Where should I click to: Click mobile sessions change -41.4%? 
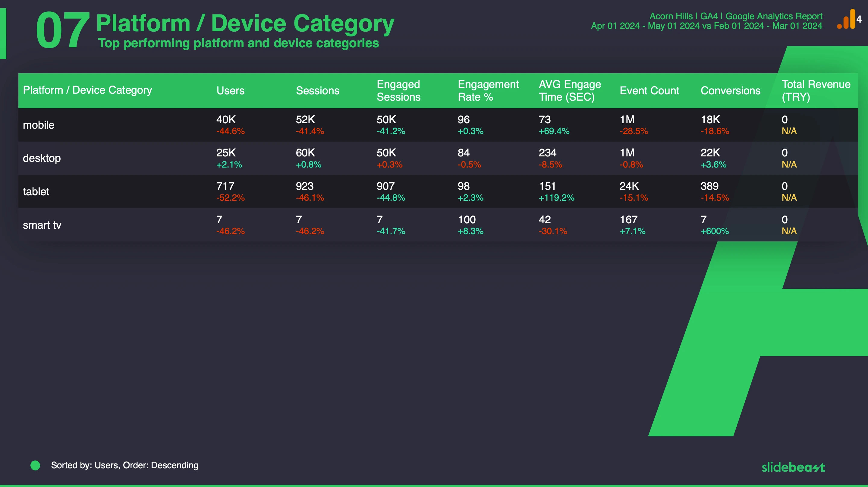point(310,131)
